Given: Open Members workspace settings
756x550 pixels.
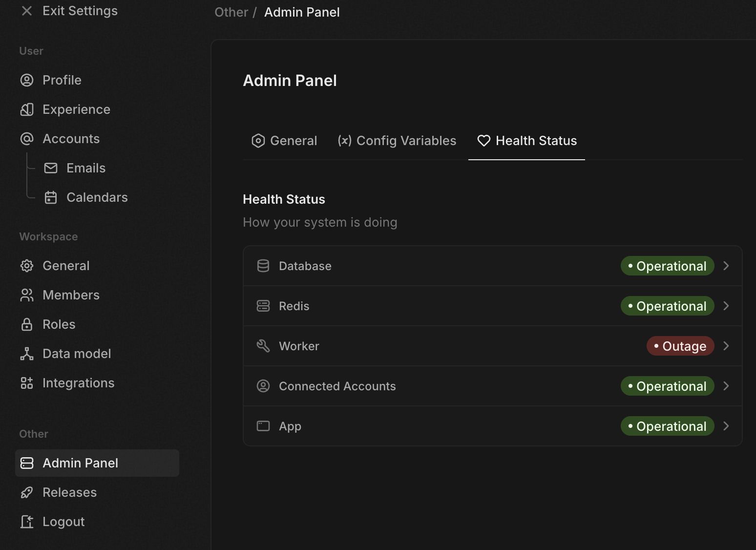Looking at the screenshot, I should [71, 295].
